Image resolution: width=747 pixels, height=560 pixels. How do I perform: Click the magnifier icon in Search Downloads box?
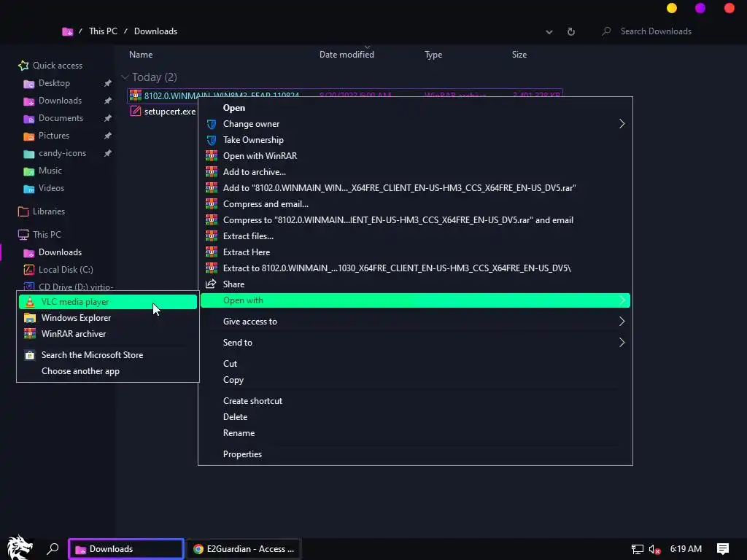[x=606, y=31]
